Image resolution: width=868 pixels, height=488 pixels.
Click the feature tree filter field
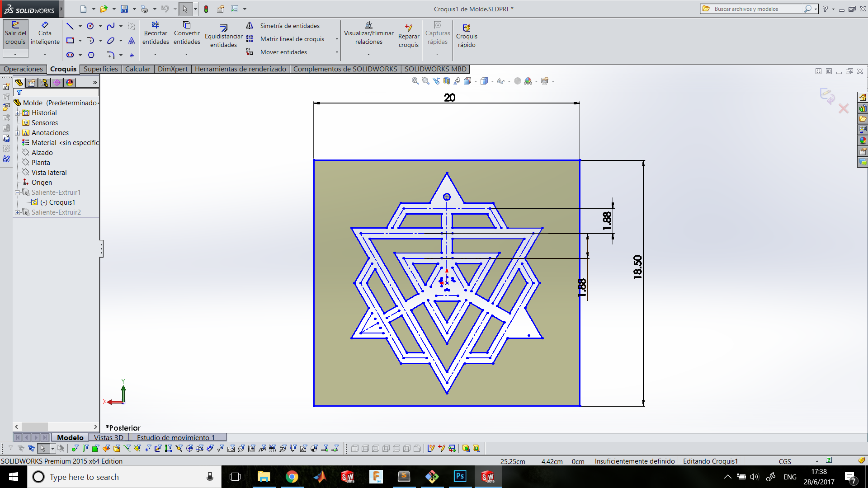click(x=57, y=93)
